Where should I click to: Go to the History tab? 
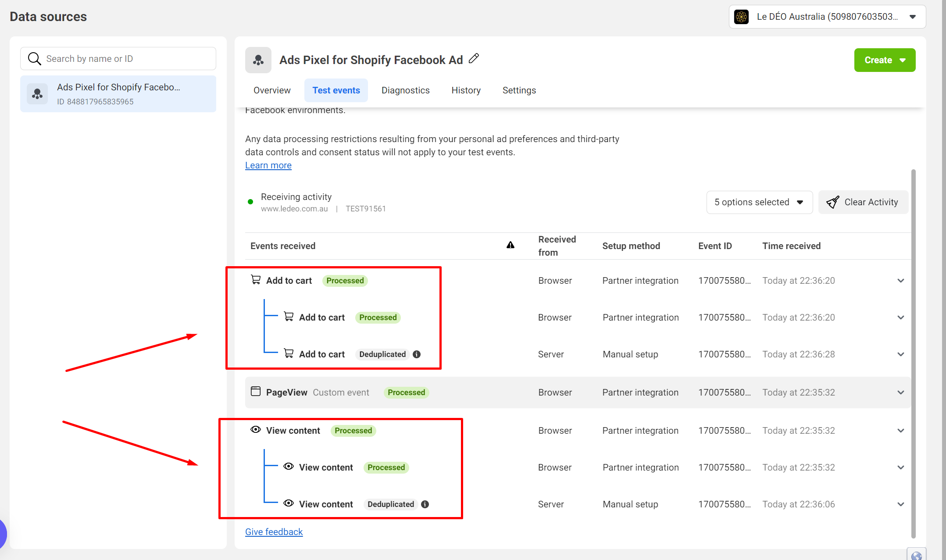(466, 90)
